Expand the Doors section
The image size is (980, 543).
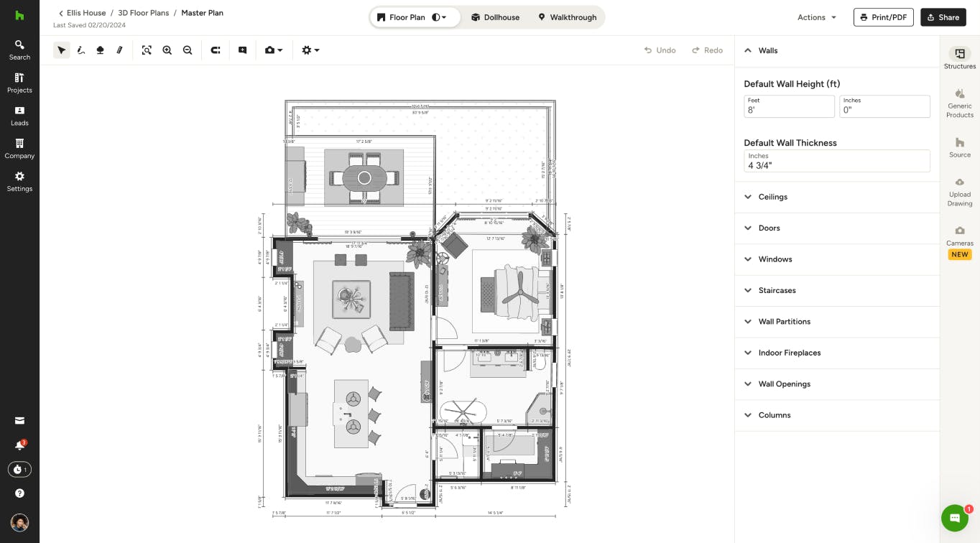point(837,228)
